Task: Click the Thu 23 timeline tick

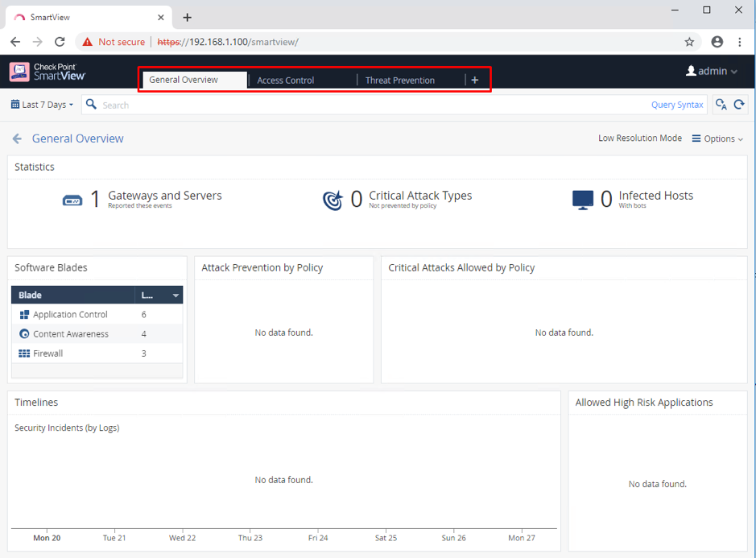Action: [x=250, y=538]
